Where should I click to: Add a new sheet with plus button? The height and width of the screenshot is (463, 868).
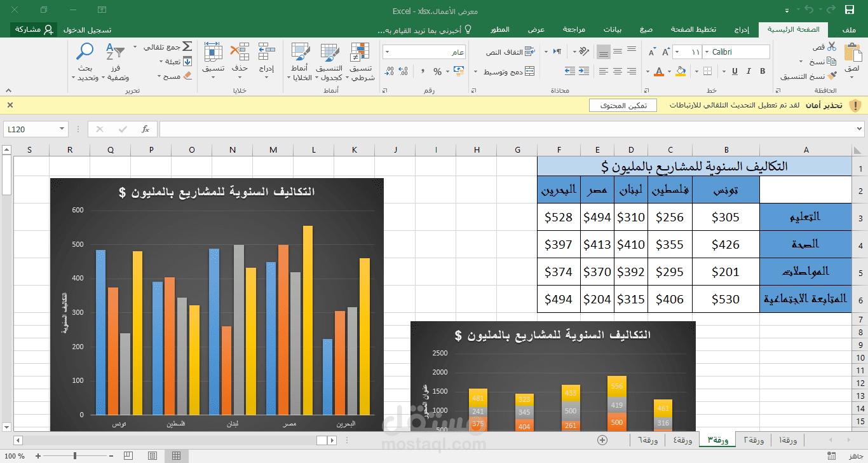[x=602, y=440]
